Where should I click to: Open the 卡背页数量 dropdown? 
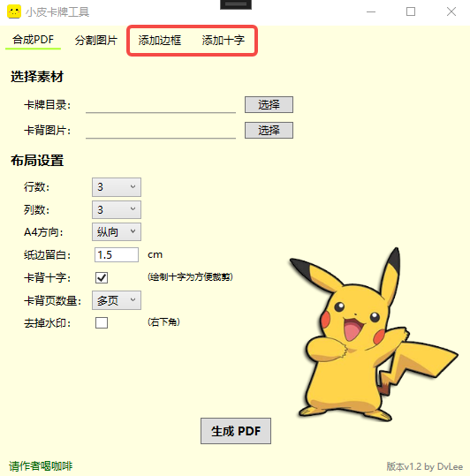117,300
